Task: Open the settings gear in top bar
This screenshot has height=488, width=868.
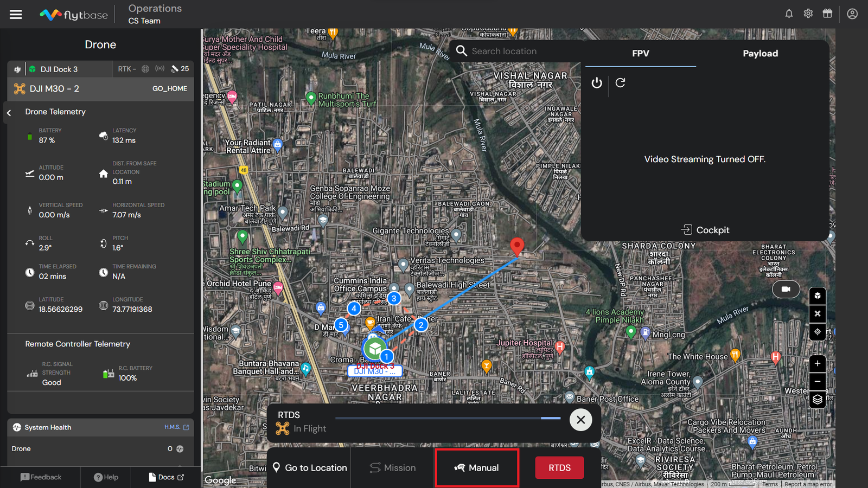Action: (x=808, y=14)
